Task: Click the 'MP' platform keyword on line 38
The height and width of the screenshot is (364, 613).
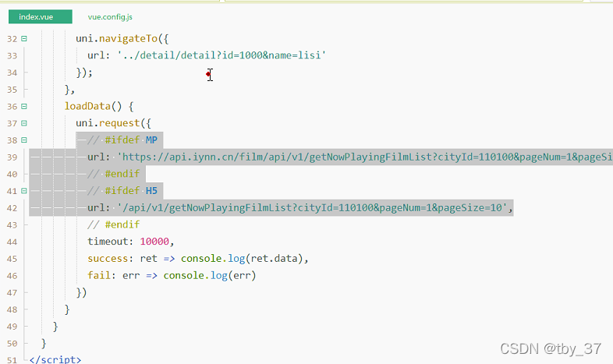Action: click(x=151, y=140)
